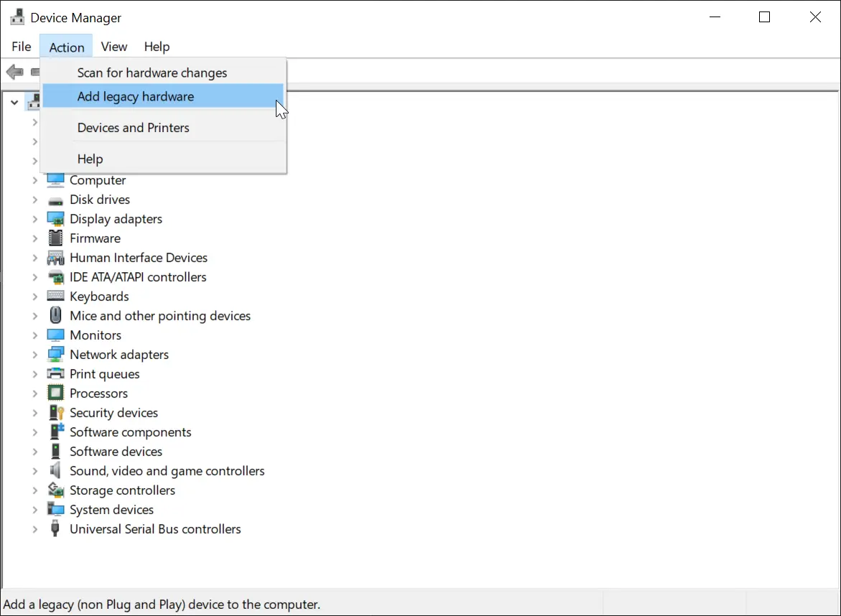Viewport: 841px width, 616px height.
Task: Expand the Keyboards category
Action: pos(35,297)
